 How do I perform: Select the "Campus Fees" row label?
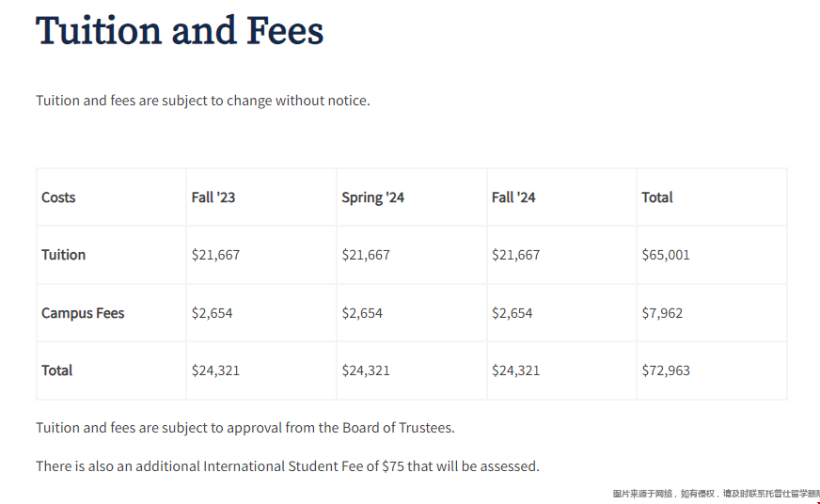point(83,313)
